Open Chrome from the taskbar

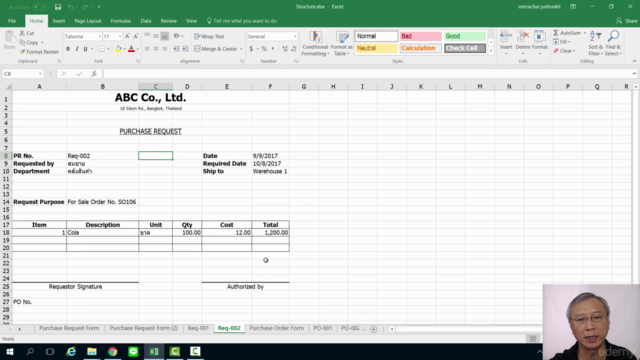click(113, 351)
